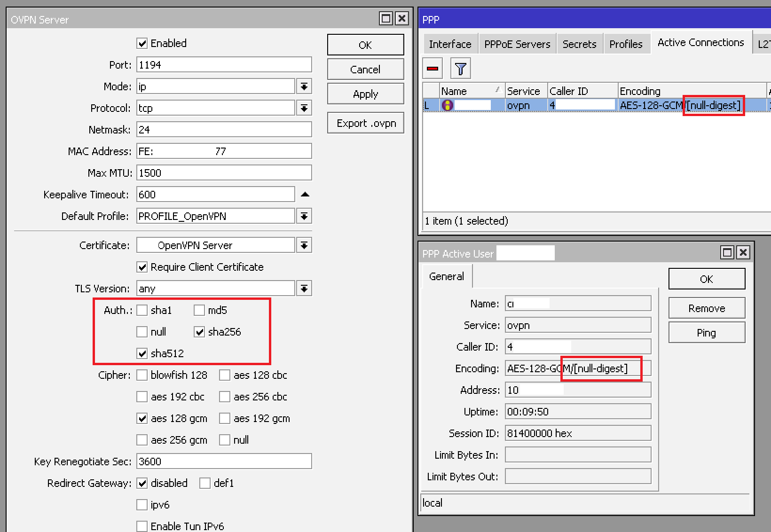Screen dimensions: 771x532
Task: Enable aes 256 gcm cipher
Action: [142, 440]
